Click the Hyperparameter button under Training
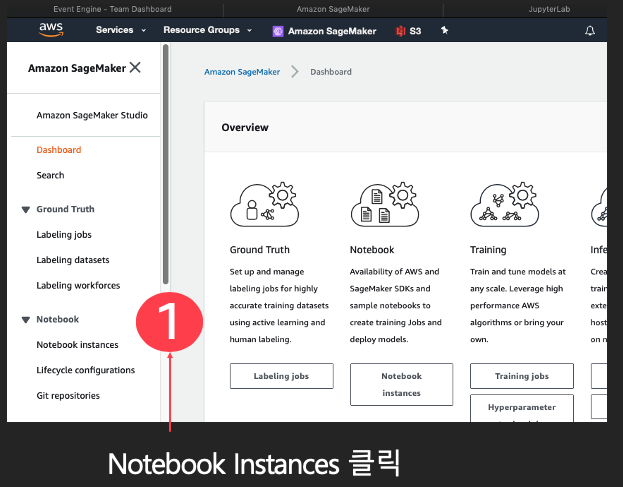Image resolution: width=623 pixels, height=487 pixels. point(522,408)
